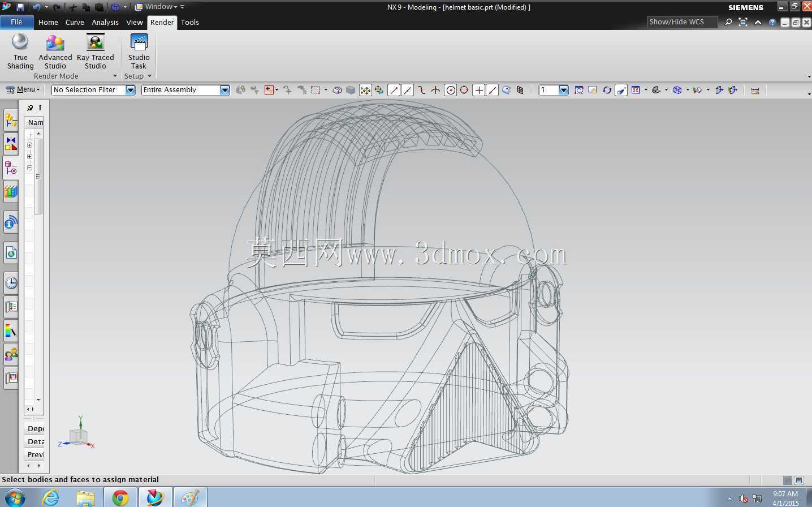
Task: Click the Measure Distance ruler icon
Action: click(755, 90)
